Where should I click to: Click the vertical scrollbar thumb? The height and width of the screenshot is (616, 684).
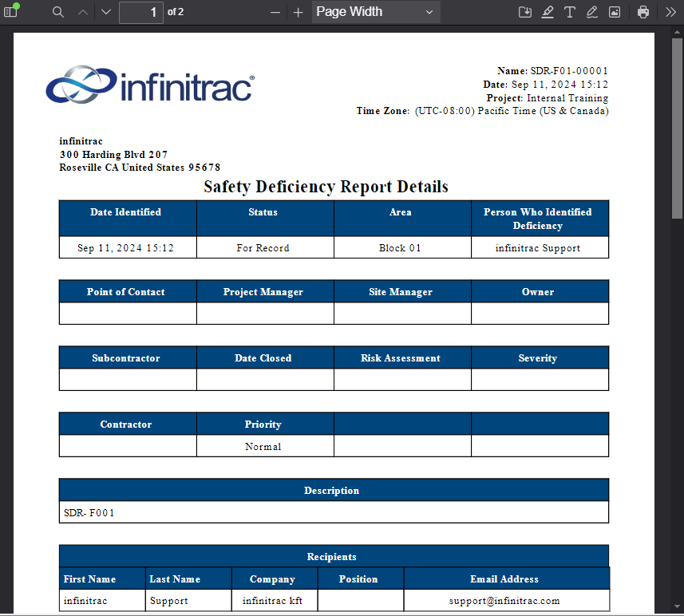coord(677,128)
